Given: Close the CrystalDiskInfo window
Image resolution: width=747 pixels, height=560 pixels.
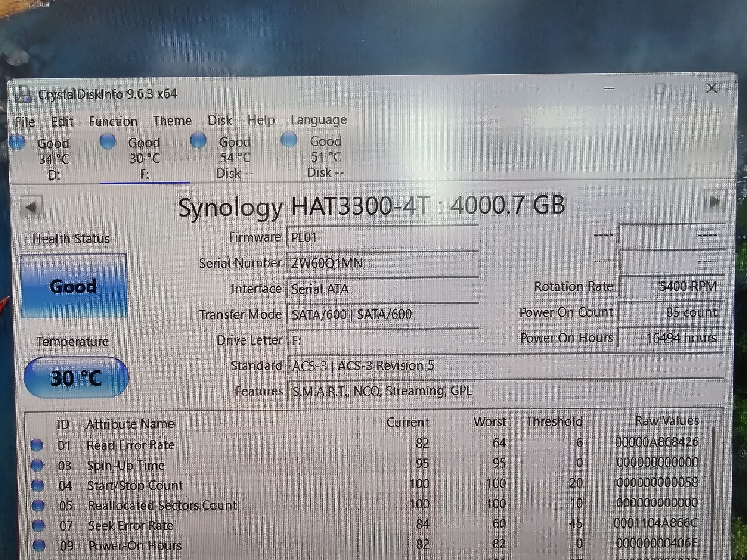Looking at the screenshot, I should coord(712,88).
